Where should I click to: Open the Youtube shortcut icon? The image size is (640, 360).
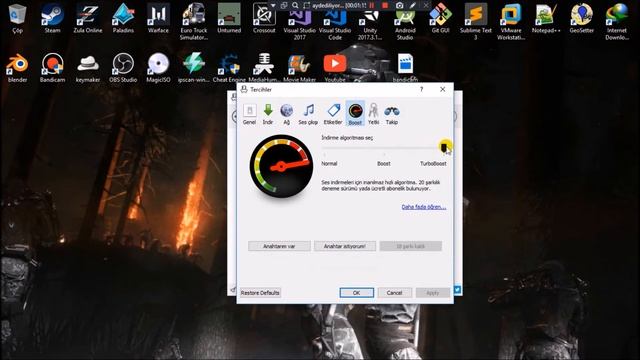(335, 68)
